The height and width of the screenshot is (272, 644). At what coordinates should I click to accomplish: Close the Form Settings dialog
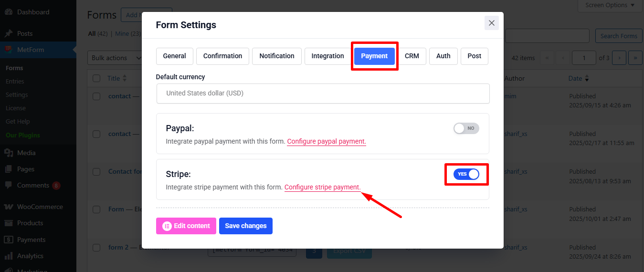click(x=491, y=23)
